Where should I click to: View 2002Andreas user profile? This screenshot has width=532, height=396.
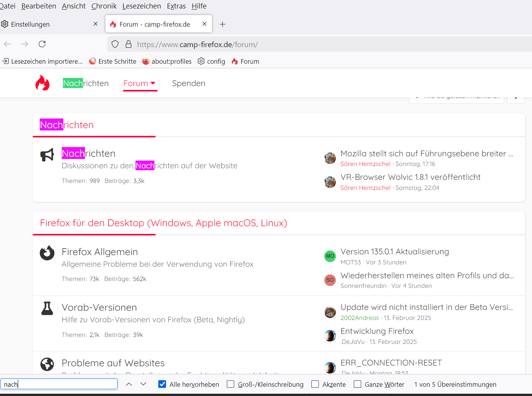[x=360, y=318]
